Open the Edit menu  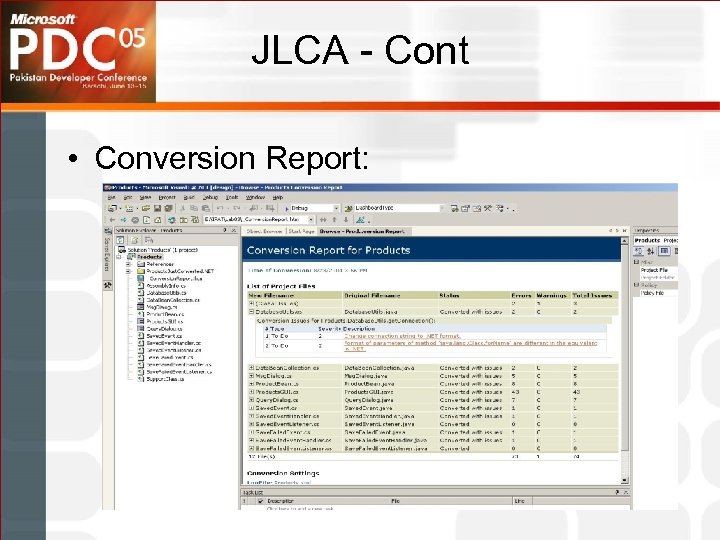coord(128,197)
